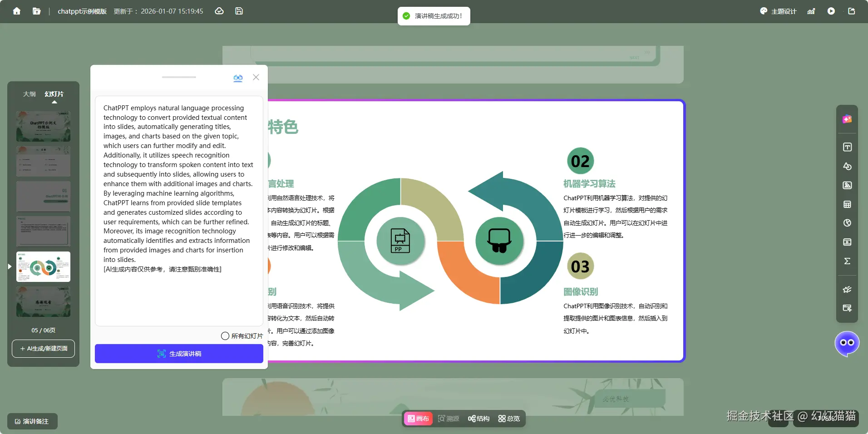Select the shapes insert tool
This screenshot has width=868, height=434.
[847, 166]
